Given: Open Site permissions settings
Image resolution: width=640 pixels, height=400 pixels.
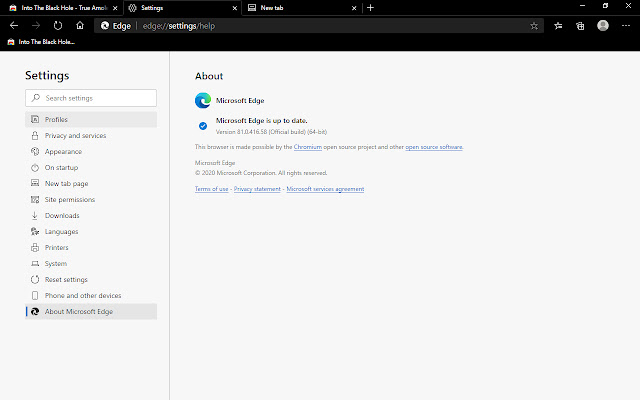Looking at the screenshot, I should pos(69,200).
